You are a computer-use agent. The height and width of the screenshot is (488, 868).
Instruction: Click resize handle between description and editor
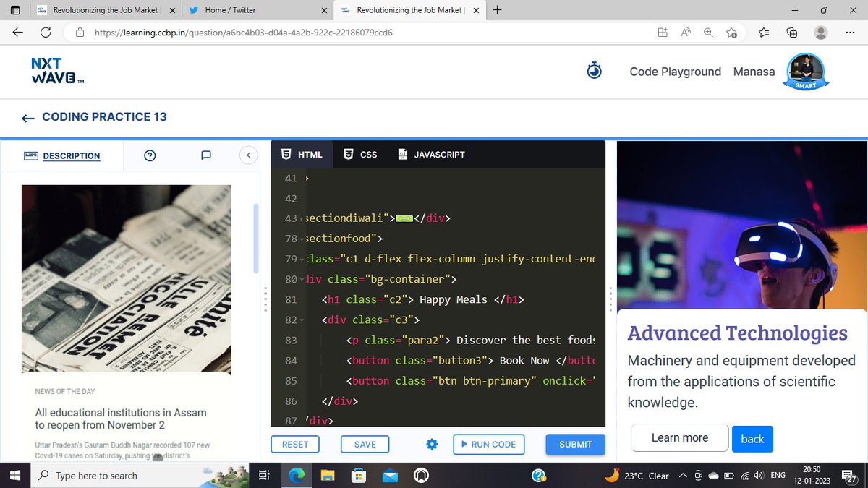point(265,298)
